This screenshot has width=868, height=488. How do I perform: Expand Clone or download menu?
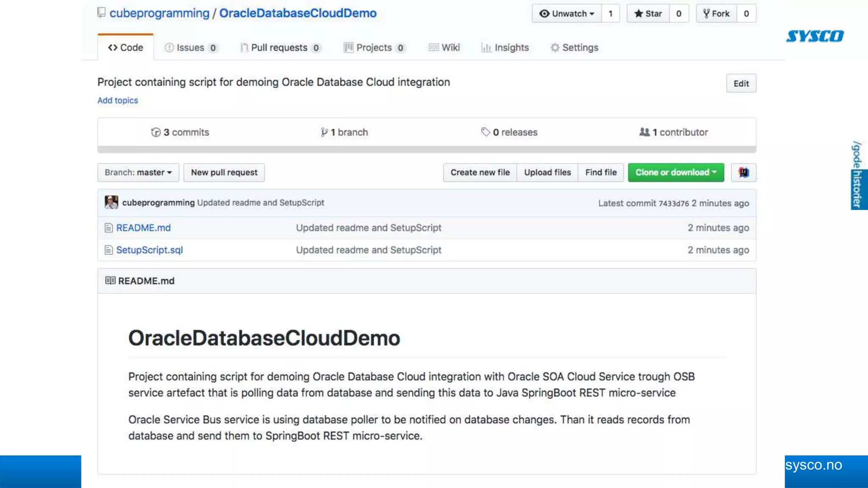676,172
